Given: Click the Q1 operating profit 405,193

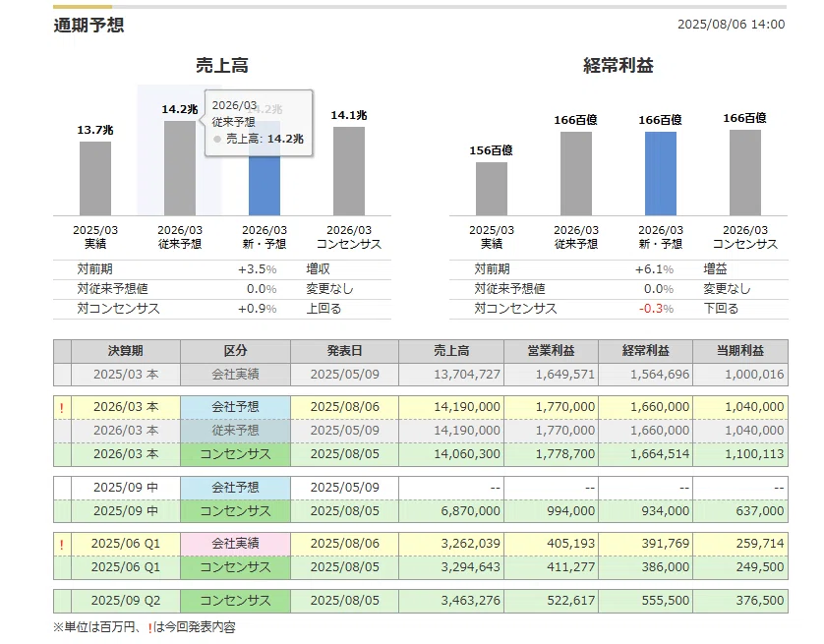Looking at the screenshot, I should click(x=571, y=544).
